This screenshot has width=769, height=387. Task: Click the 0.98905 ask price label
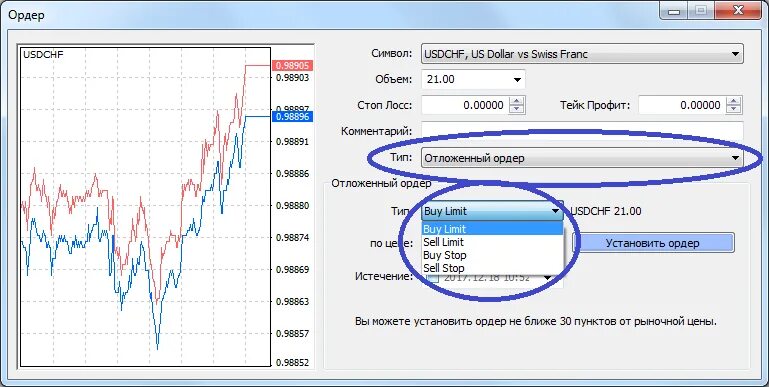(x=292, y=65)
